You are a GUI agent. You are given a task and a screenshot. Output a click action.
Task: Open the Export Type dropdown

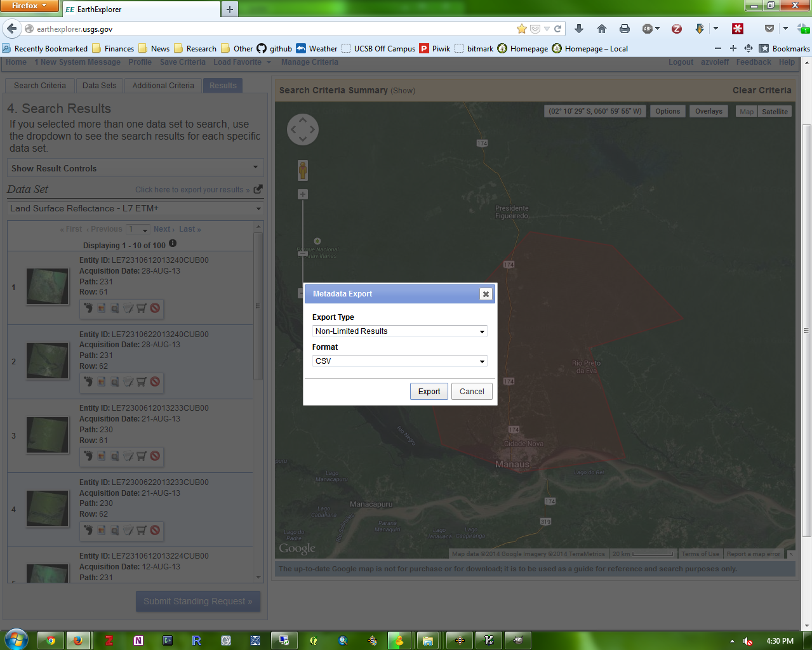coord(400,331)
